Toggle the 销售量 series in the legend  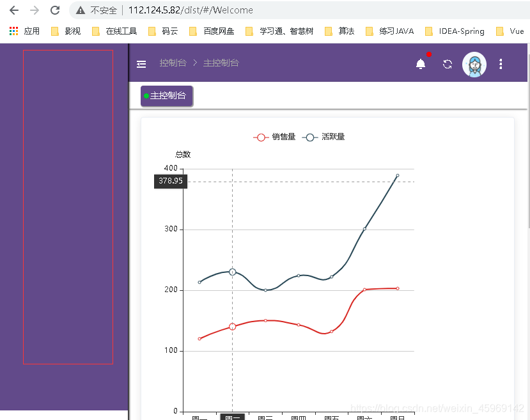point(274,137)
